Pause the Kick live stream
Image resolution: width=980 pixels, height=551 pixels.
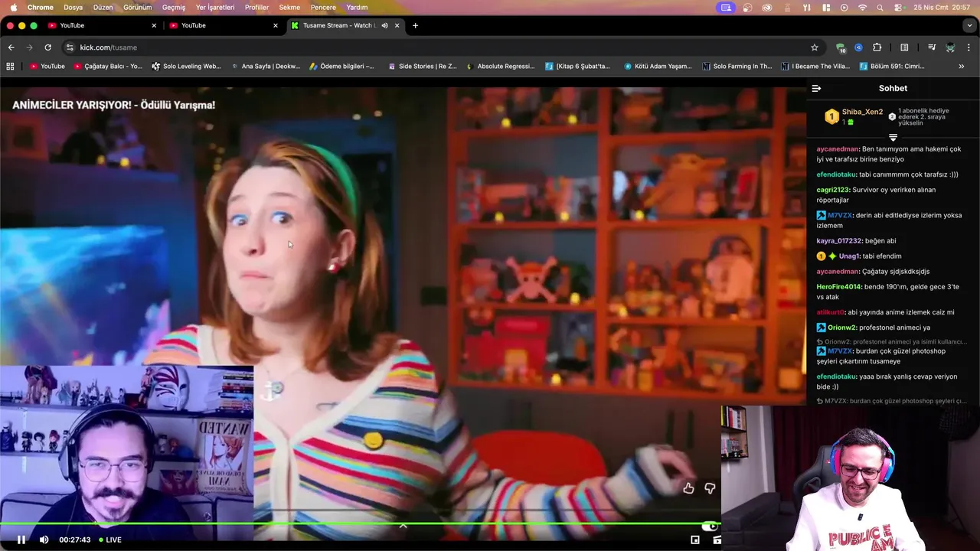(x=21, y=540)
